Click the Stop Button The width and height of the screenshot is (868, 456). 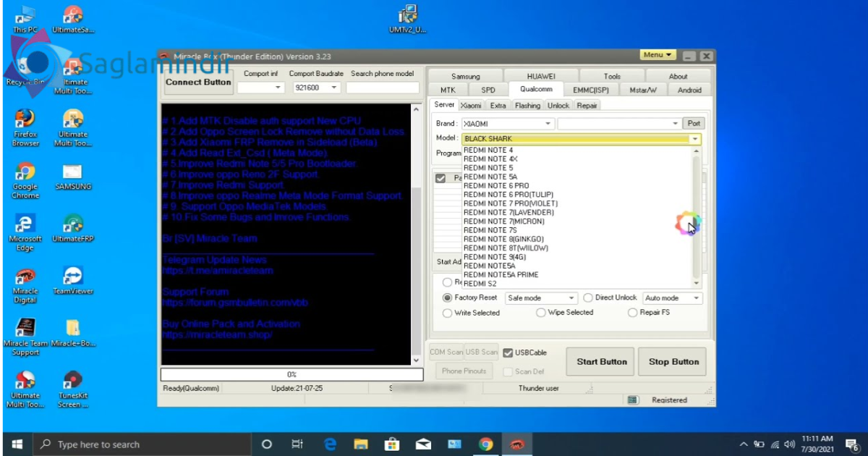[x=673, y=362]
